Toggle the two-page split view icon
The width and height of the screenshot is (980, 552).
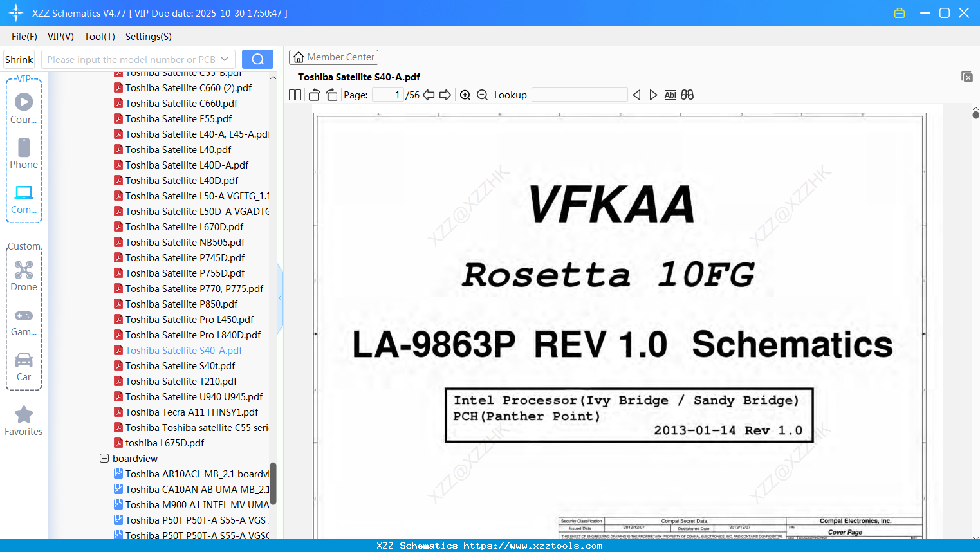pyautogui.click(x=295, y=95)
